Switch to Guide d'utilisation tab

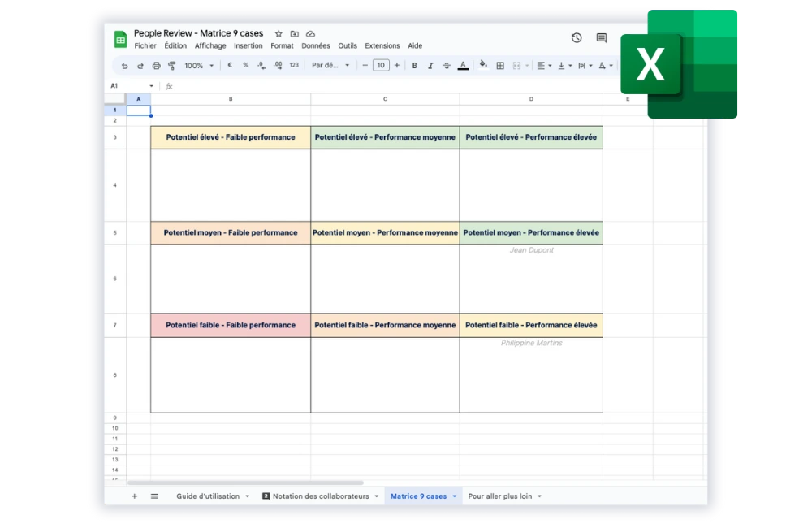pos(208,496)
